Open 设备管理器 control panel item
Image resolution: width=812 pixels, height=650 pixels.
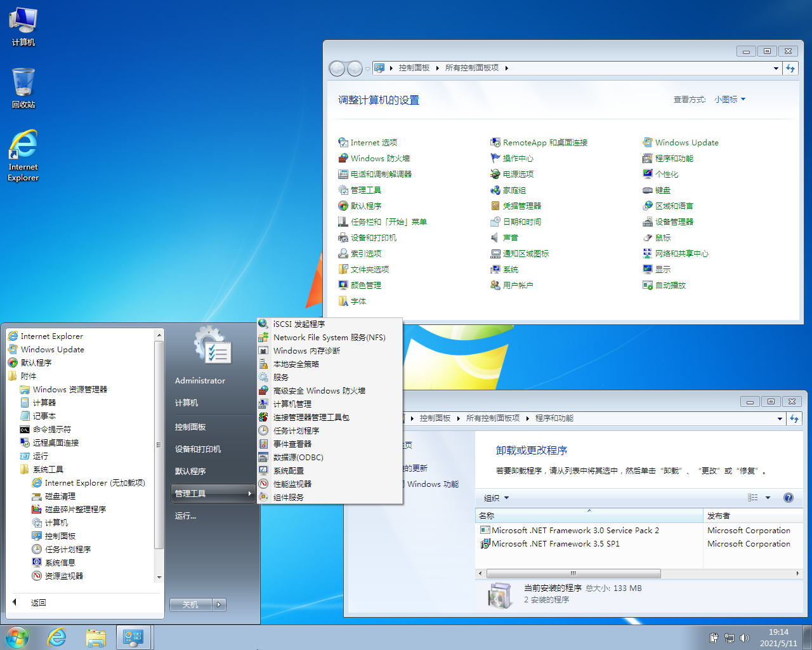coord(674,222)
